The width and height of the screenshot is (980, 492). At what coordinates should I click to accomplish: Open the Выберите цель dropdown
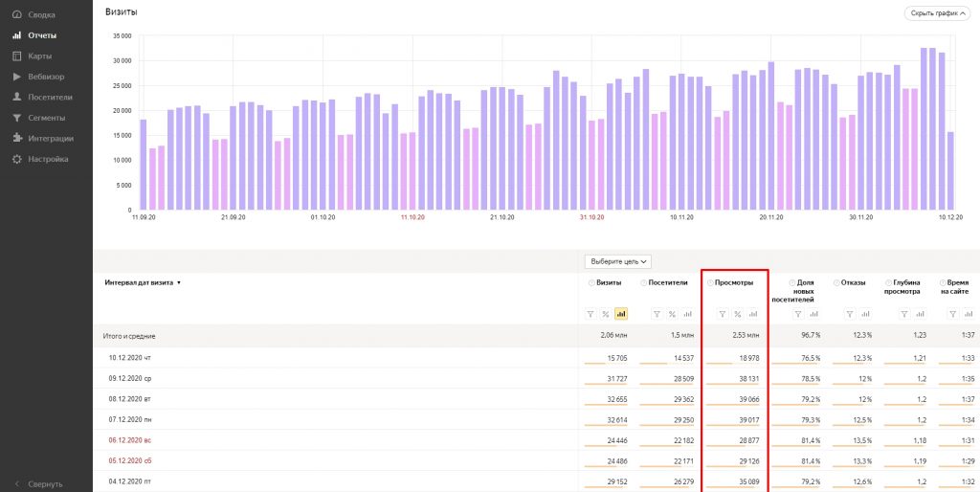pos(619,261)
